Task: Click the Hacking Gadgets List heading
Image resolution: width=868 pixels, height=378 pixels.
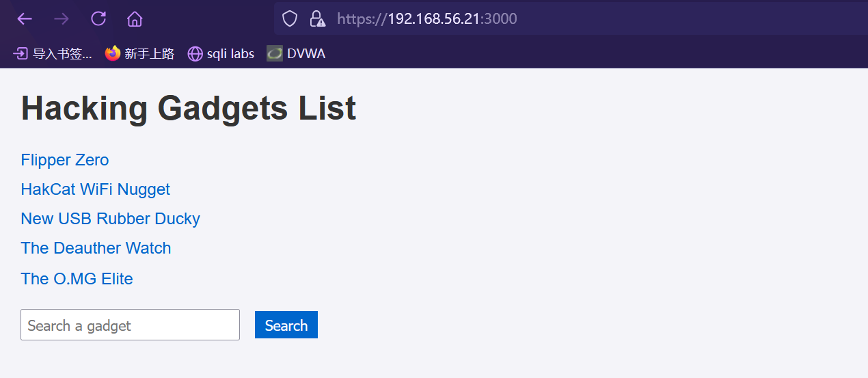Action: pos(189,109)
